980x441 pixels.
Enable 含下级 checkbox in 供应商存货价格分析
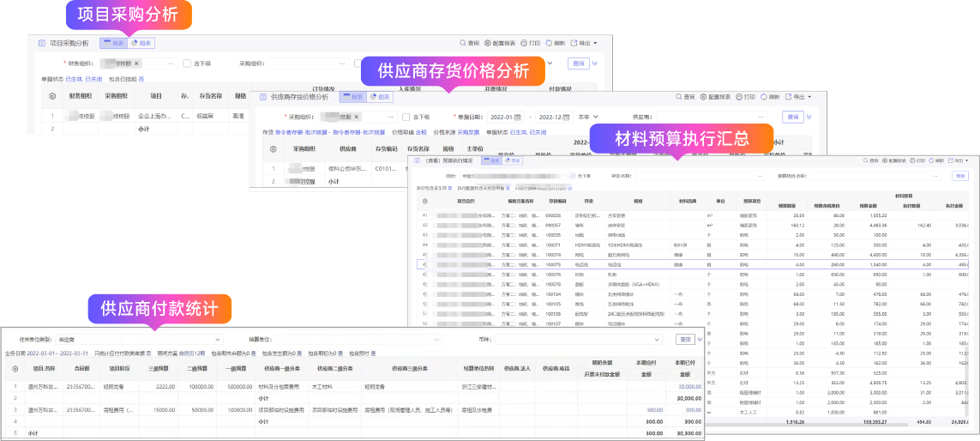pos(405,117)
